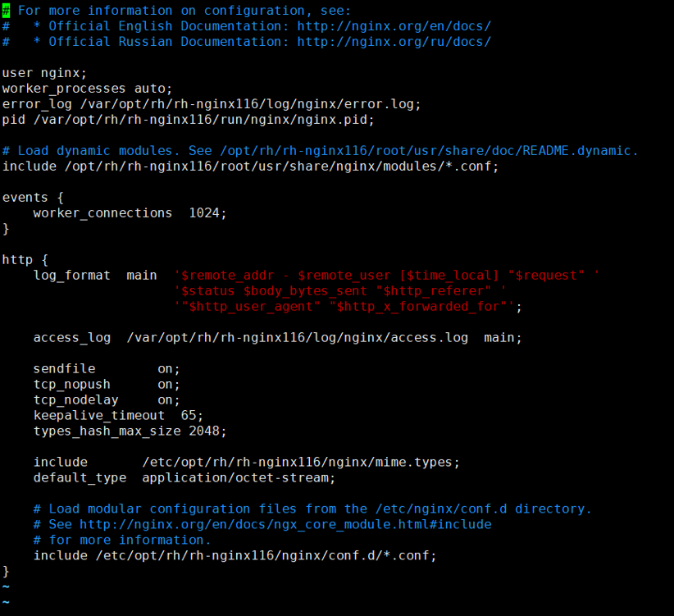The height and width of the screenshot is (616, 674).
Task: Click the 'events {' block opening line
Action: point(33,198)
